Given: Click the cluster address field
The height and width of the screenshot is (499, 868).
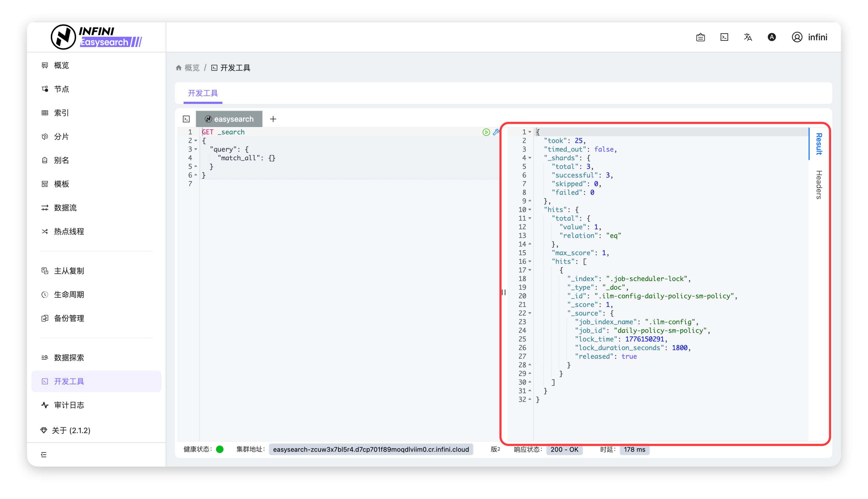Looking at the screenshot, I should [371, 449].
